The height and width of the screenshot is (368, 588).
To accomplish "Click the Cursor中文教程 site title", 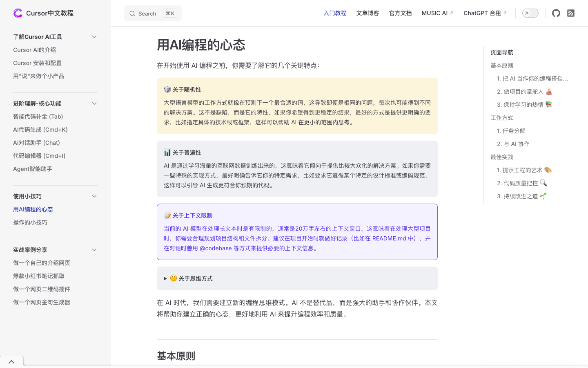I will tap(50, 13).
